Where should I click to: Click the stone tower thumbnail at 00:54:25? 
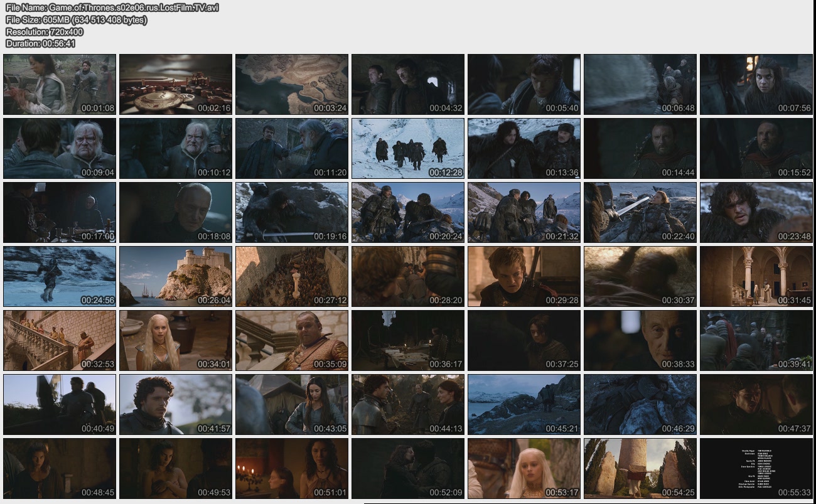640,469
